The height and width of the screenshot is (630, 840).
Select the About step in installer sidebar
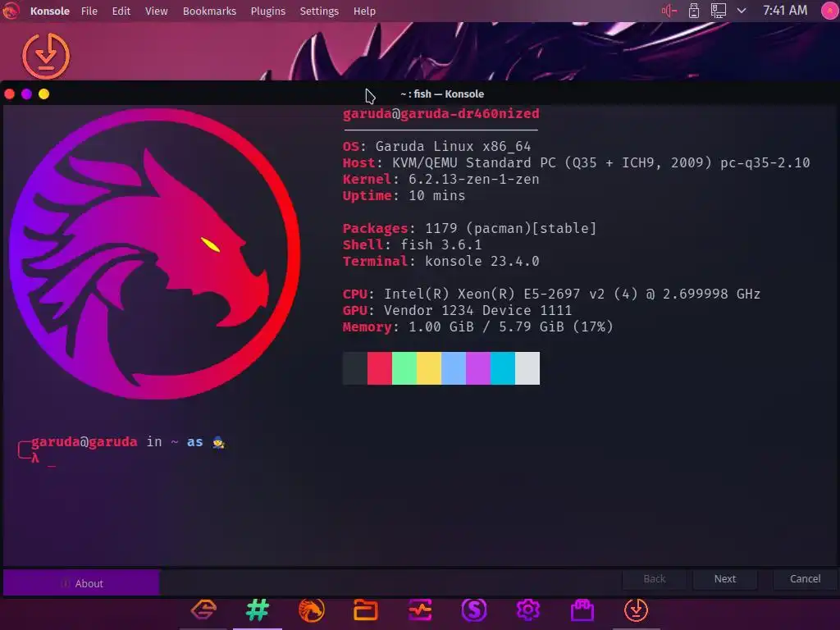coord(81,583)
